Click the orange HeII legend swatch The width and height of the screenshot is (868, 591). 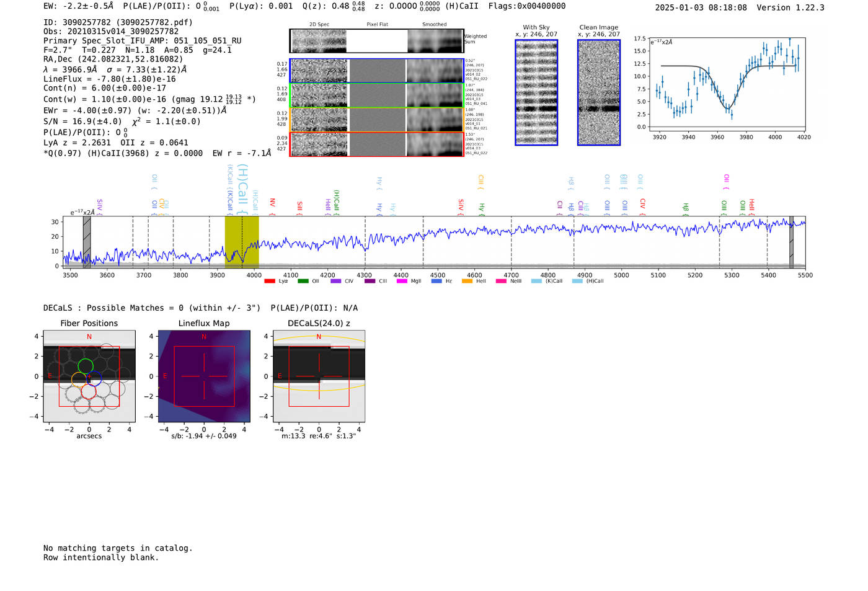click(x=467, y=281)
